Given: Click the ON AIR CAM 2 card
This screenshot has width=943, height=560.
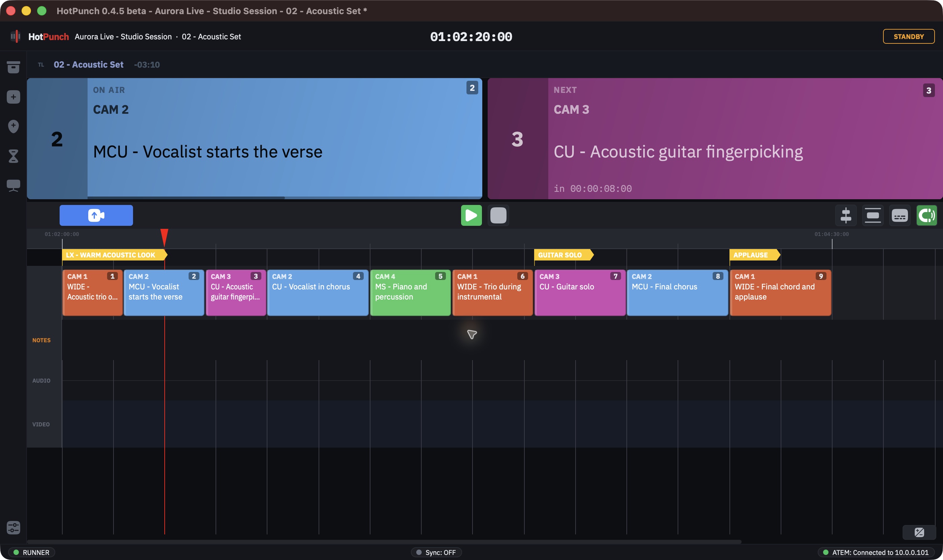Looking at the screenshot, I should point(255,139).
